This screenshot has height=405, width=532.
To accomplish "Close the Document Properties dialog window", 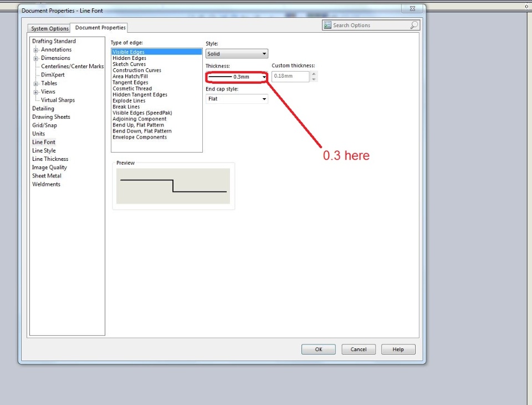I will [412, 8].
